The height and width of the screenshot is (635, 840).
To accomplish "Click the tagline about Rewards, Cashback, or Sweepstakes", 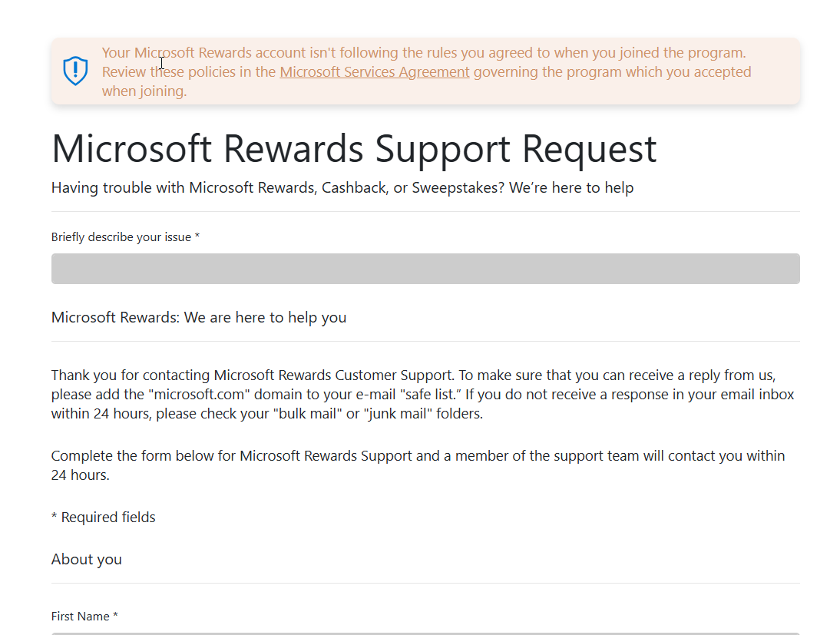I will (x=342, y=187).
